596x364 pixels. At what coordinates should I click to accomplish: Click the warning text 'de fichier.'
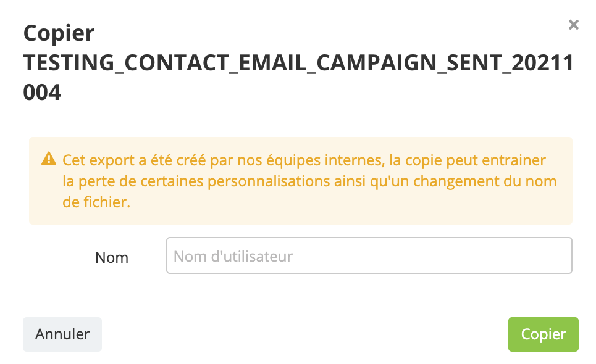point(96,202)
